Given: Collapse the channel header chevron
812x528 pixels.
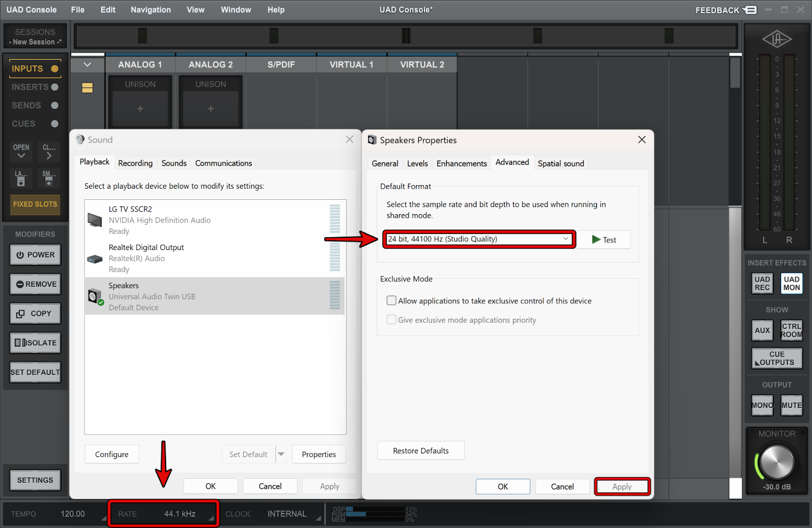Looking at the screenshot, I should click(x=87, y=64).
